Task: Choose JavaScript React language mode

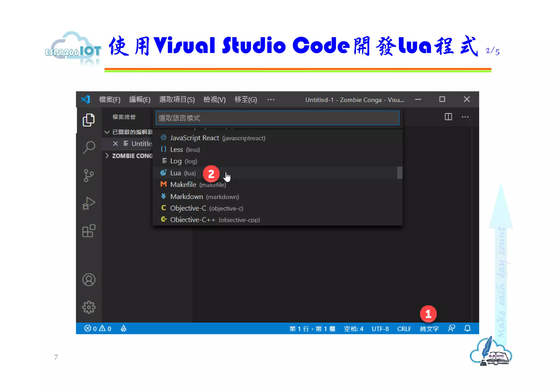Action: (x=275, y=138)
